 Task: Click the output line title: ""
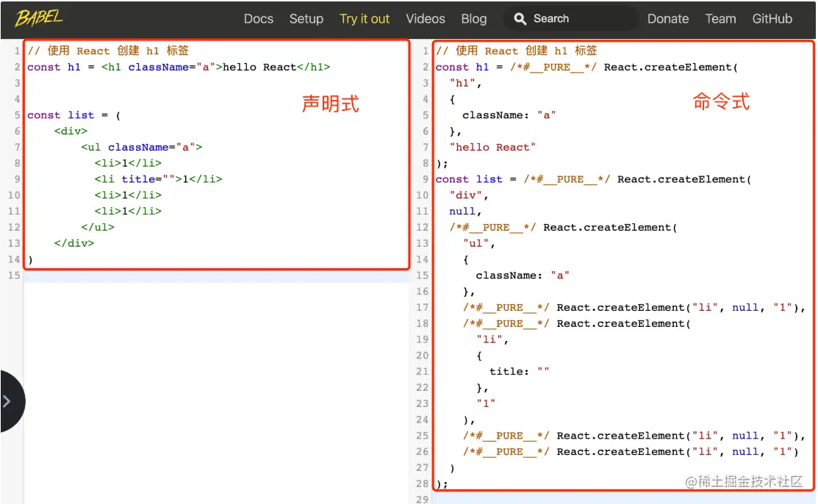coord(519,372)
